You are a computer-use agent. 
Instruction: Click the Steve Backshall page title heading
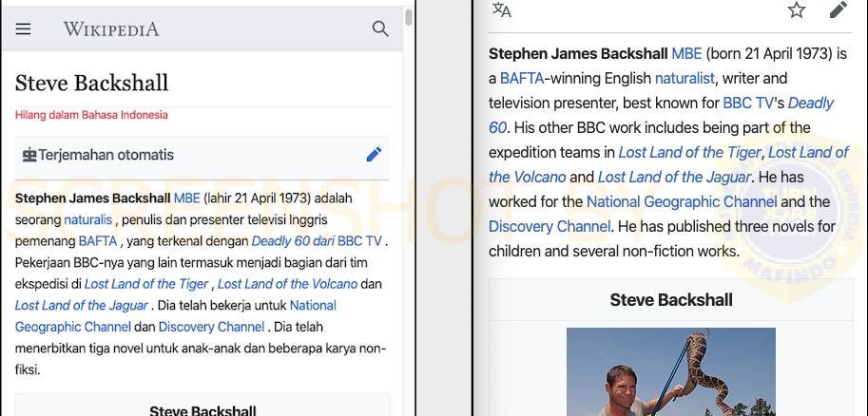92,83
